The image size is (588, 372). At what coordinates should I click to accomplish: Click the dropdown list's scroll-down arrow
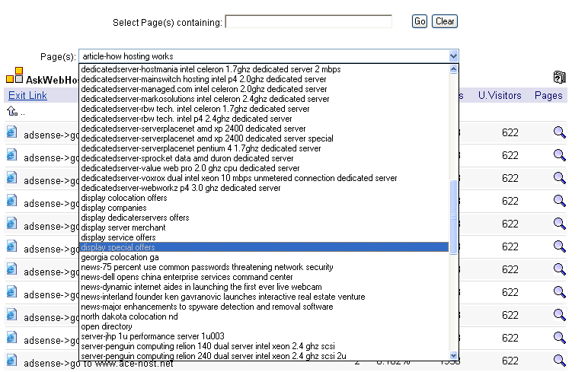tap(454, 355)
